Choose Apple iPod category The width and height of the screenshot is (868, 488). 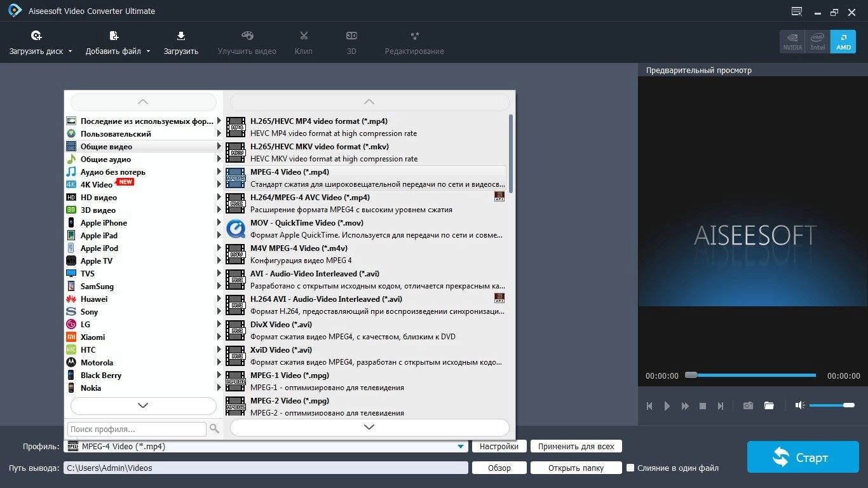[144, 248]
